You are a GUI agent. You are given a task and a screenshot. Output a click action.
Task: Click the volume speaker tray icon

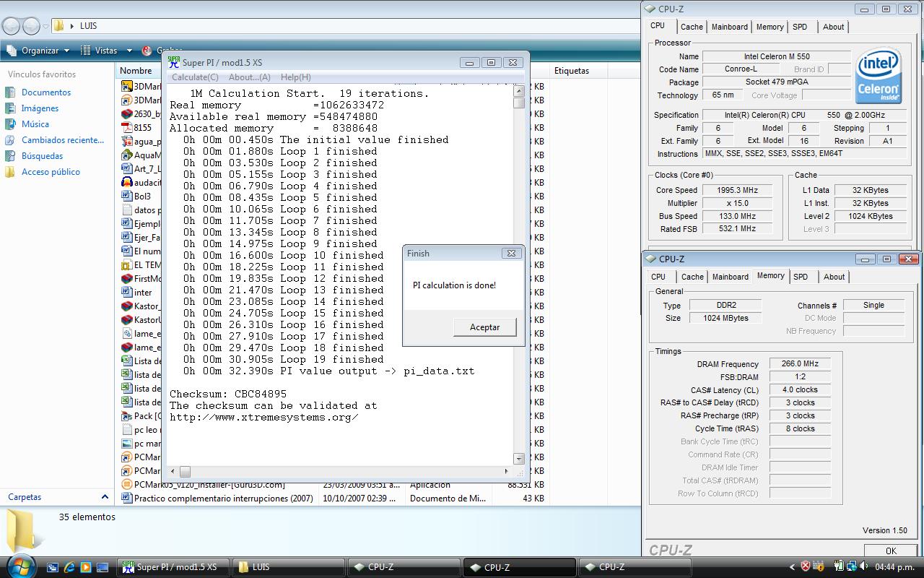[863, 567]
